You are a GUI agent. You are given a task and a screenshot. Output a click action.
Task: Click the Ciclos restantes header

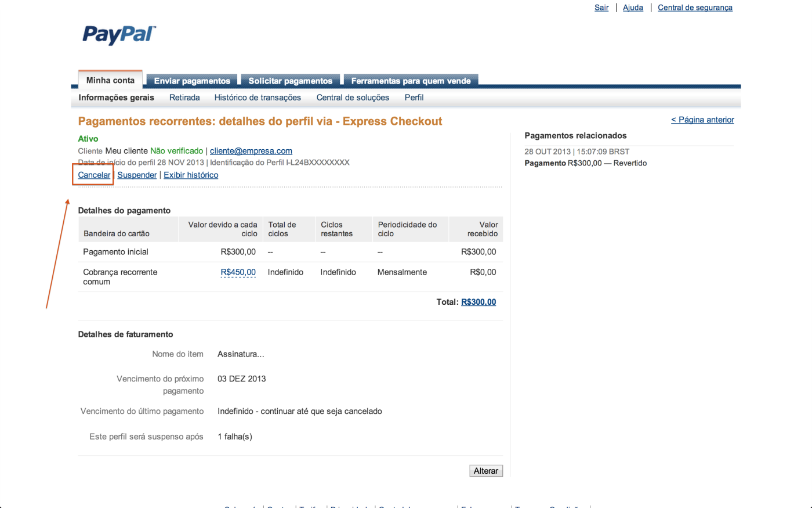336,229
